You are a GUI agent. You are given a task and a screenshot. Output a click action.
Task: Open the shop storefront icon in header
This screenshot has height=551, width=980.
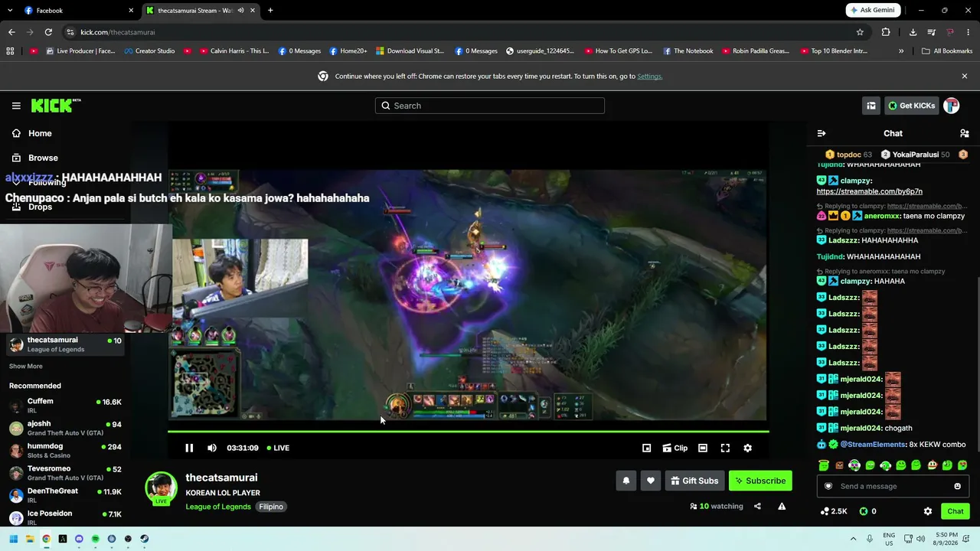871,106
